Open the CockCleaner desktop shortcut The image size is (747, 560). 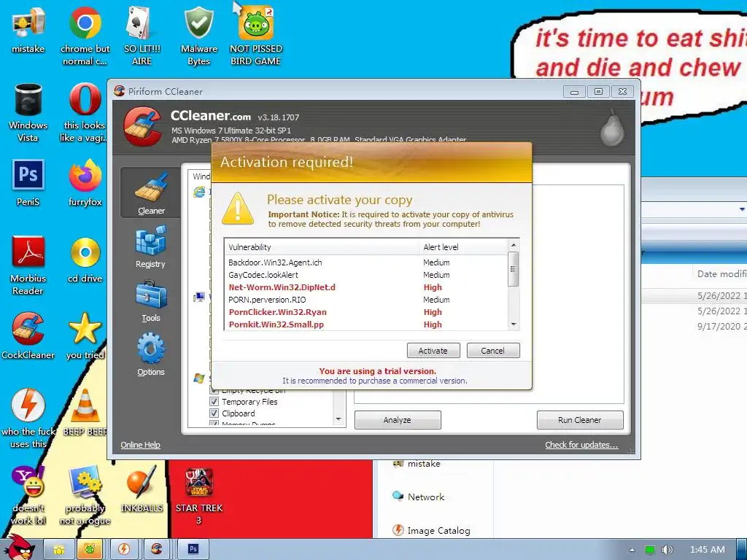pyautogui.click(x=28, y=335)
